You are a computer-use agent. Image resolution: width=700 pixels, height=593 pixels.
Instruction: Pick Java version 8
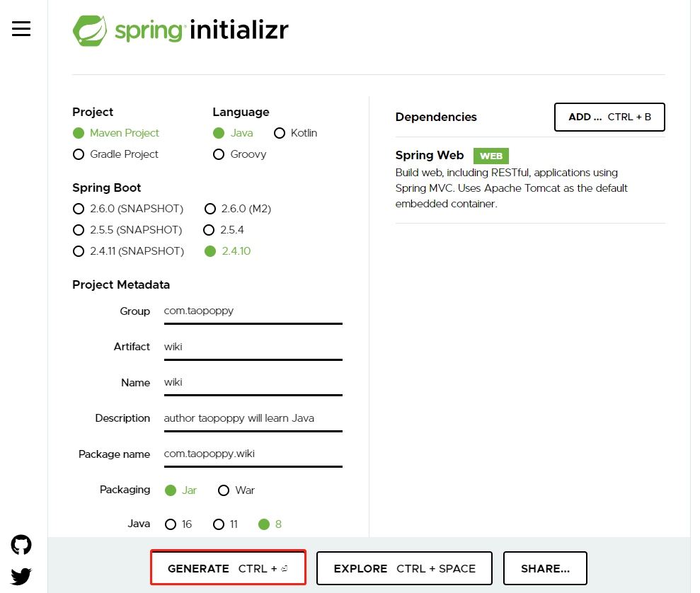(x=270, y=524)
